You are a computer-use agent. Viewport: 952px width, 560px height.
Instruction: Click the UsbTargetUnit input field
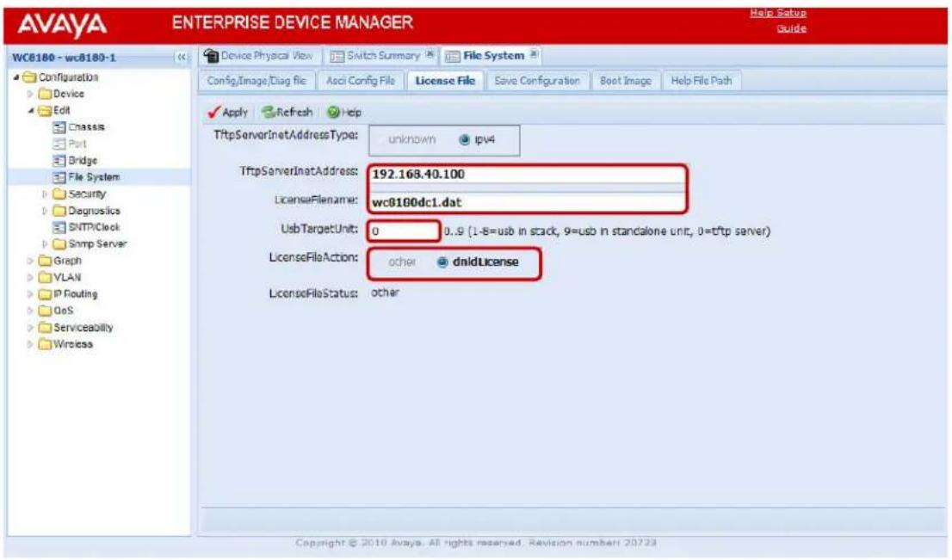403,231
